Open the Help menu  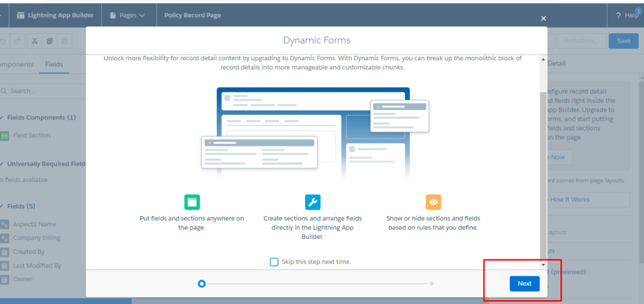point(627,16)
